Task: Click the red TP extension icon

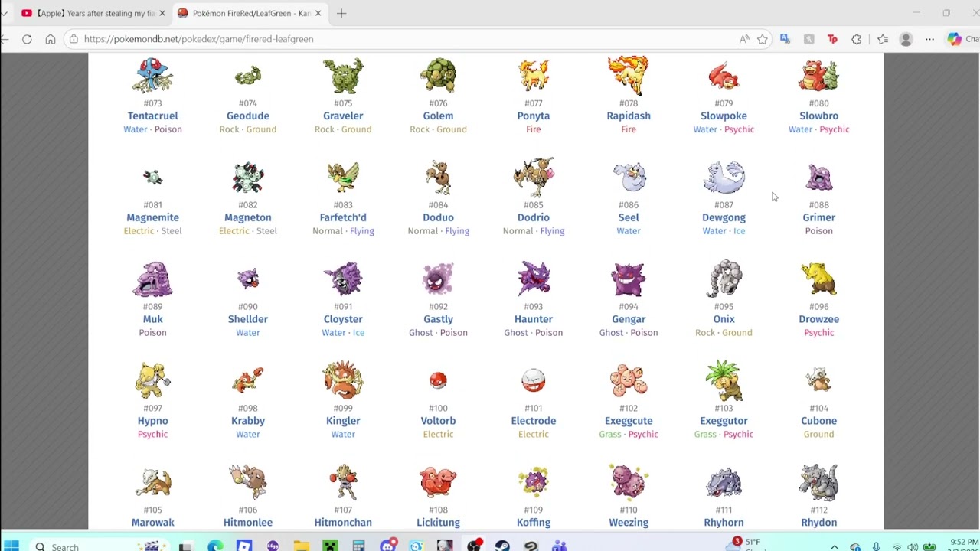Action: 832,39
